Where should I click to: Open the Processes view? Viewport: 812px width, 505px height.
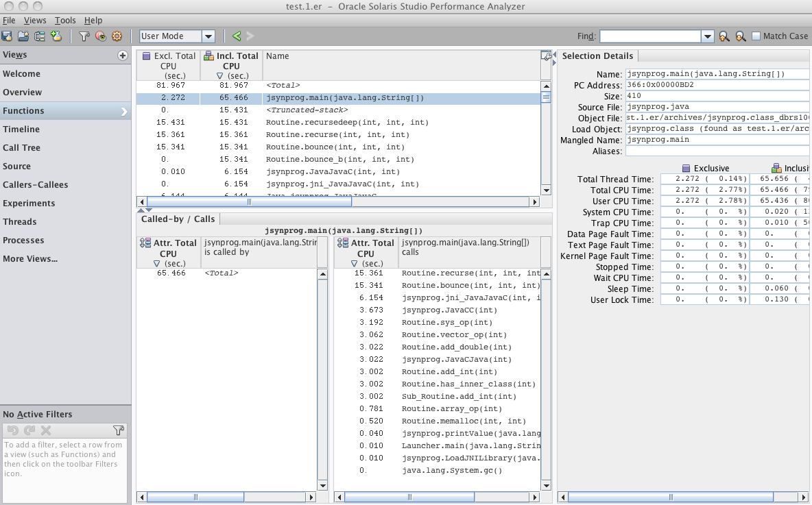[65, 241]
